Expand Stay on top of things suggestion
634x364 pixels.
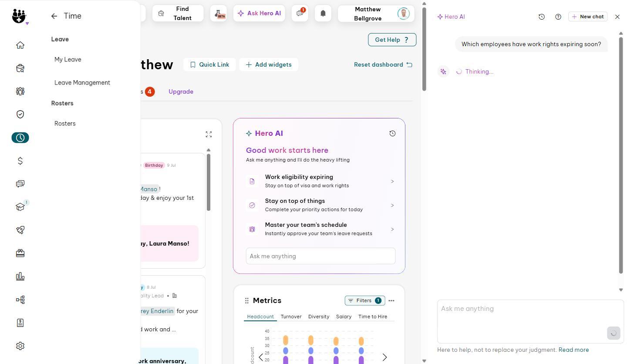tap(320, 205)
